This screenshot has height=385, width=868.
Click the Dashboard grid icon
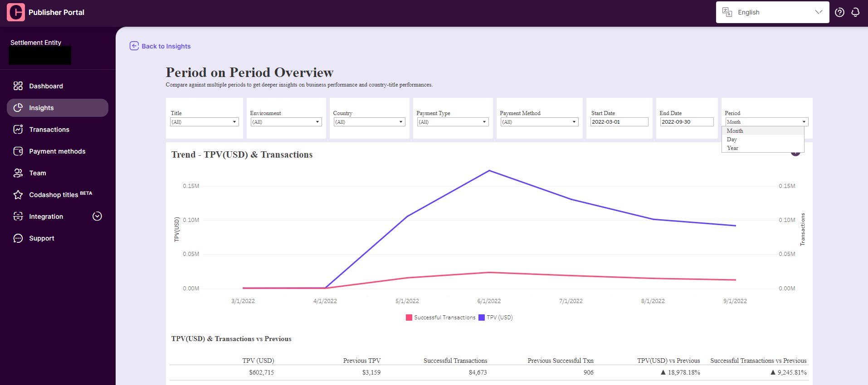pos(18,86)
